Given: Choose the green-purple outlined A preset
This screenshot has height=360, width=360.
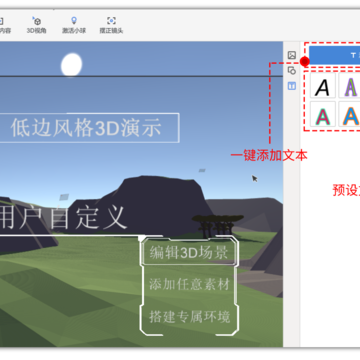Looking at the screenshot, I should coord(349,85).
